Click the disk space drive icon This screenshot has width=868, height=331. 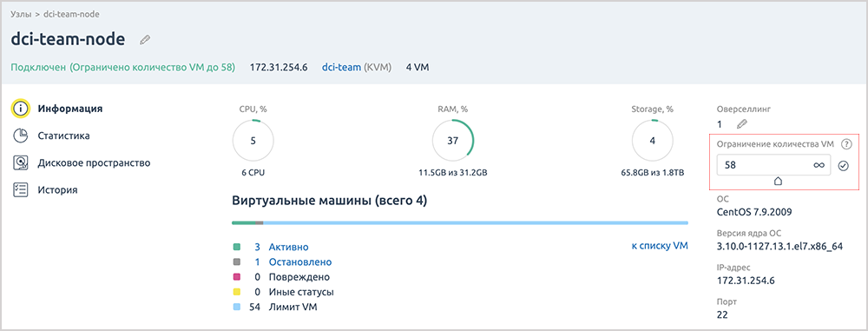tap(21, 163)
